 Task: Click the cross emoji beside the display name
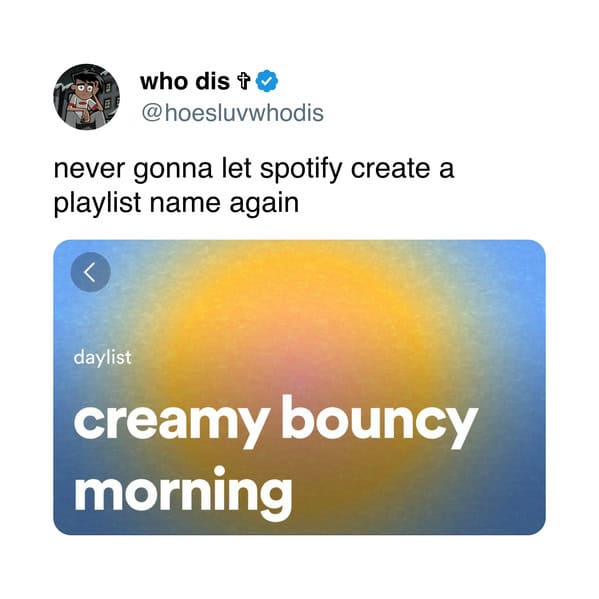[x=243, y=81]
